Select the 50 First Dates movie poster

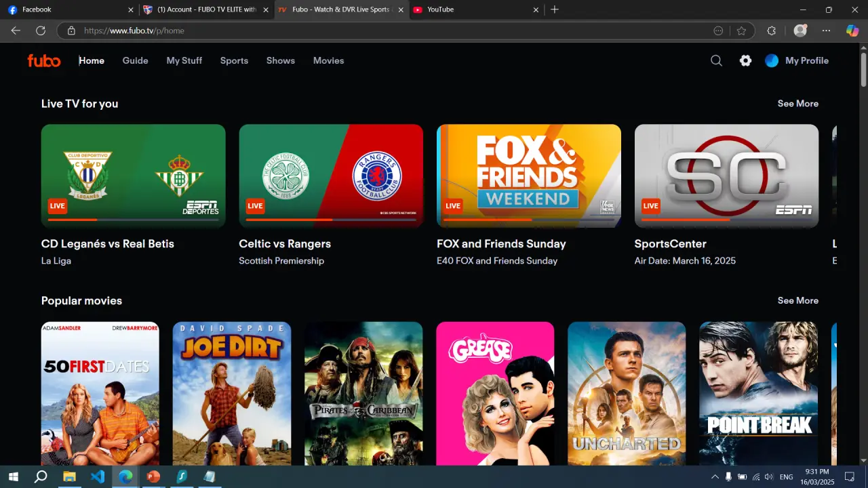click(x=100, y=394)
